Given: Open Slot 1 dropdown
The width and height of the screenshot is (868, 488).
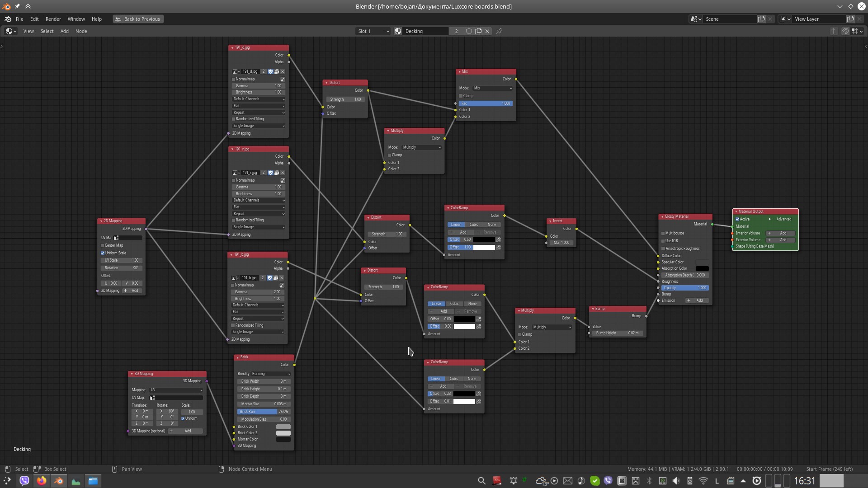Looking at the screenshot, I should click(x=373, y=31).
